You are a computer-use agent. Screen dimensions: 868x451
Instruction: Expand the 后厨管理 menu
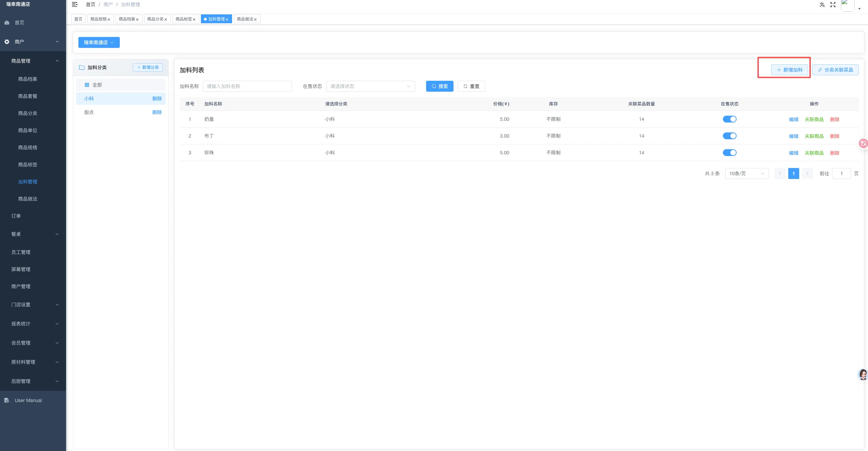33,381
